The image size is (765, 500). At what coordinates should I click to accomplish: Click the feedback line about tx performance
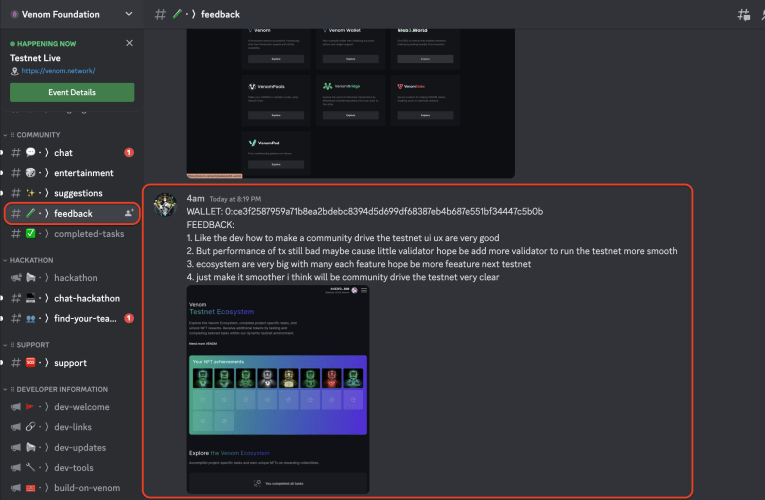pyautogui.click(x=432, y=251)
